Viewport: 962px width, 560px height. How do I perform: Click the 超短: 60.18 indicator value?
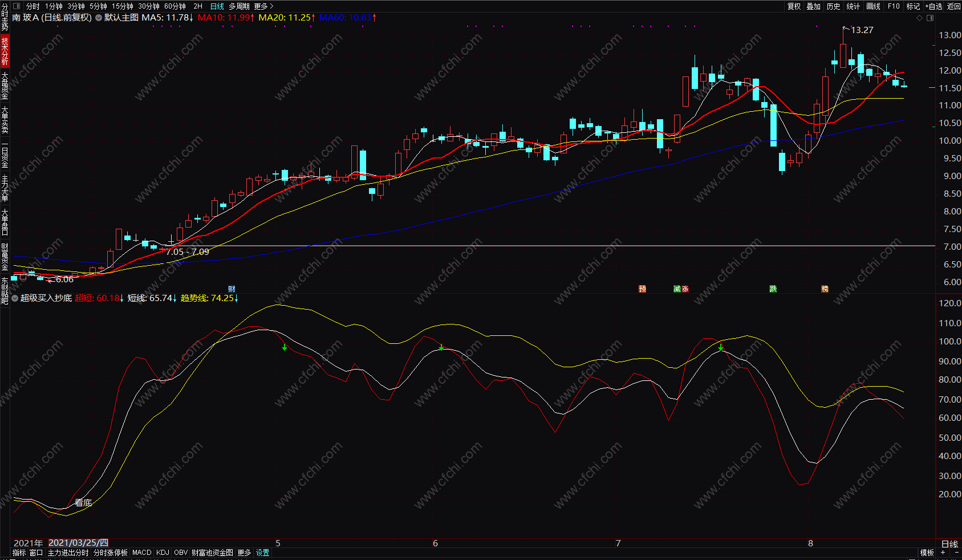click(99, 298)
